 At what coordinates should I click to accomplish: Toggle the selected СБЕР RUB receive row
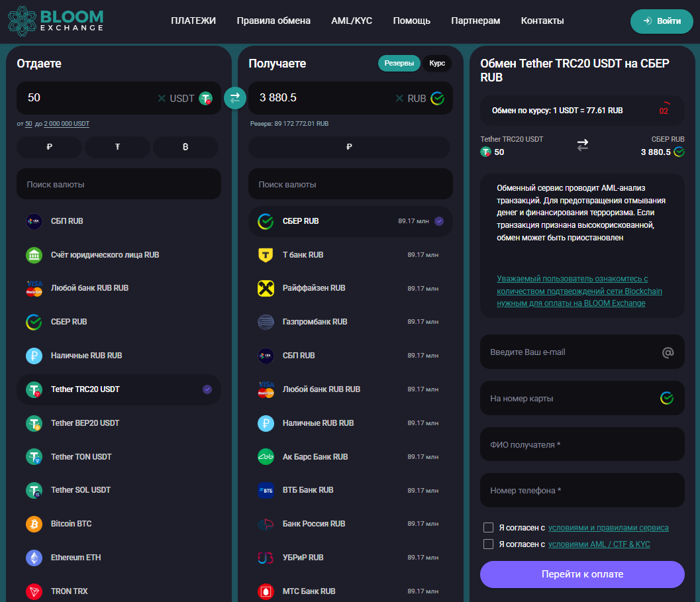350,221
